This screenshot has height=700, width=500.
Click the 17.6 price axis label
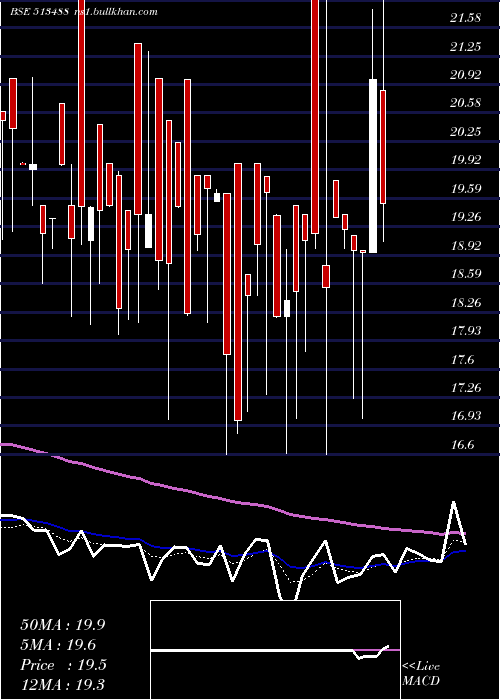point(462,359)
